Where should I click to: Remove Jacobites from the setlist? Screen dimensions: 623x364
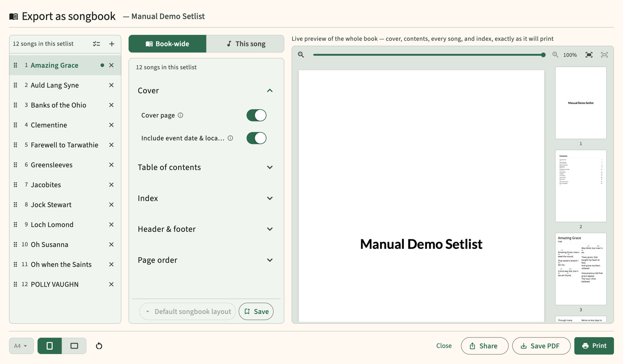(111, 185)
